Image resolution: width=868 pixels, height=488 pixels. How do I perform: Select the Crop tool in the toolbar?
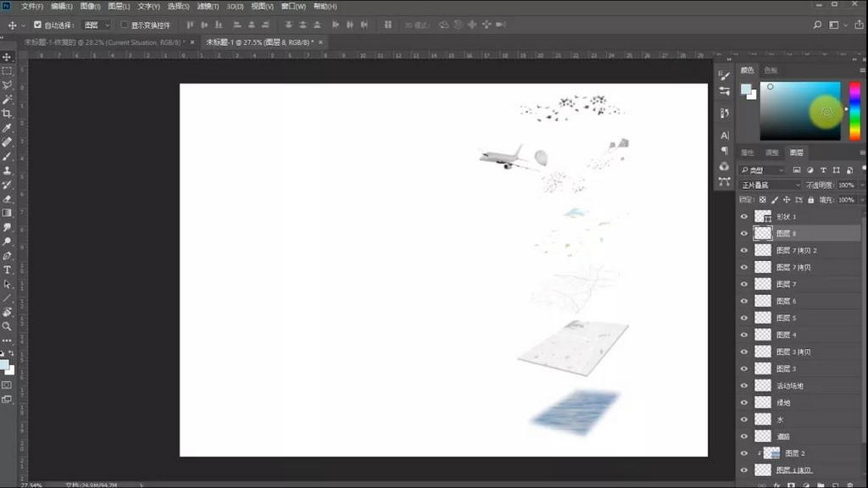point(7,114)
